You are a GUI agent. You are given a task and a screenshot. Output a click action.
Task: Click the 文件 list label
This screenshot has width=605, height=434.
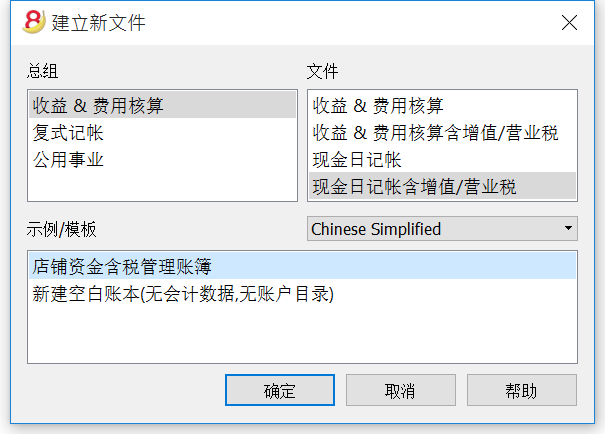[x=322, y=71]
